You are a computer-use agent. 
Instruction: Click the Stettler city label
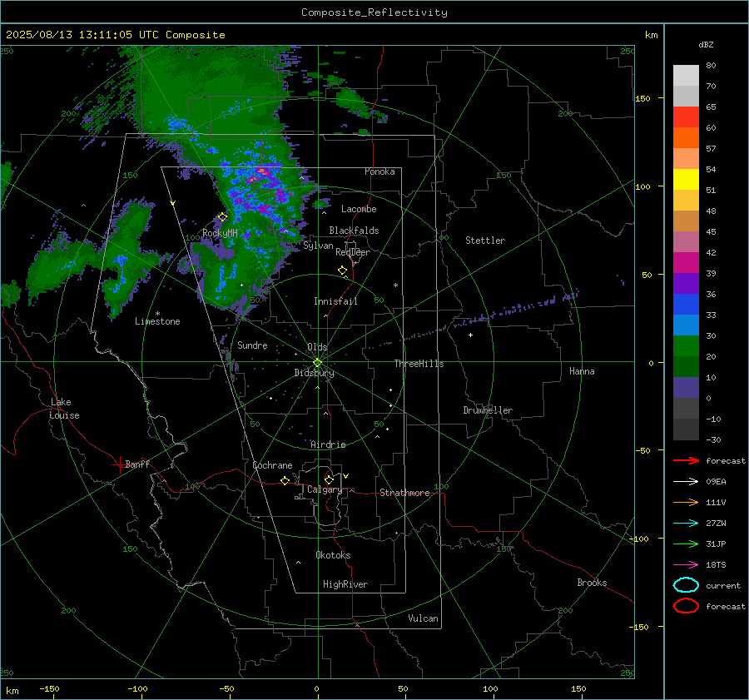[x=485, y=241]
